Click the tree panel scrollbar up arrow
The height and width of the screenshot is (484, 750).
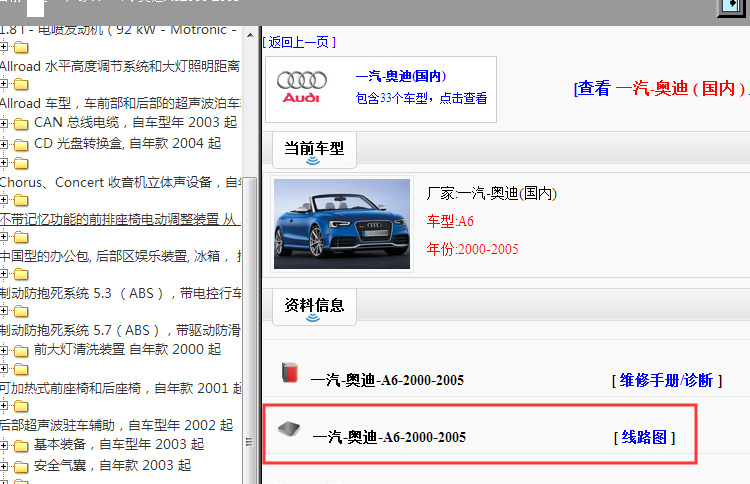pyautogui.click(x=250, y=35)
